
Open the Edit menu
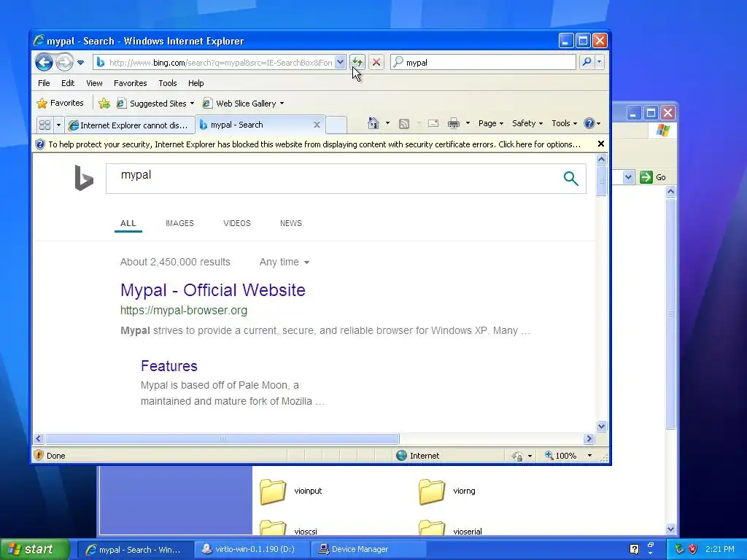pyautogui.click(x=68, y=83)
